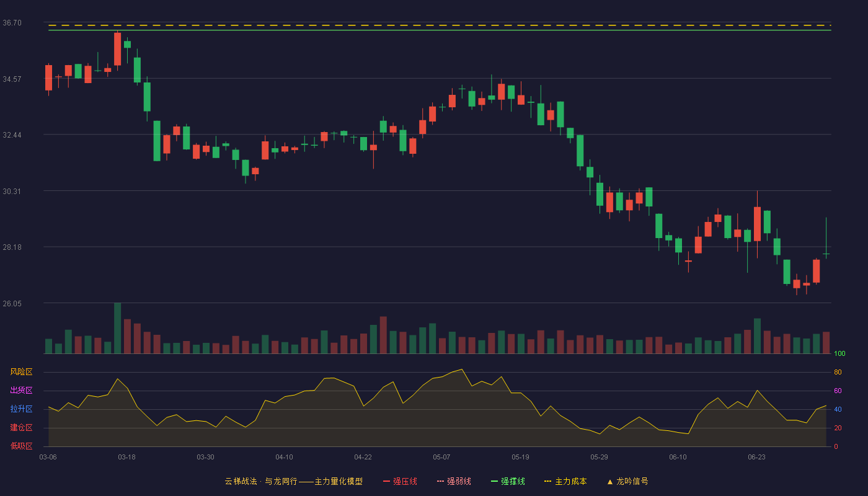Click the 06-23 date label
Viewport: 868px width, 496px height.
pyautogui.click(x=756, y=457)
